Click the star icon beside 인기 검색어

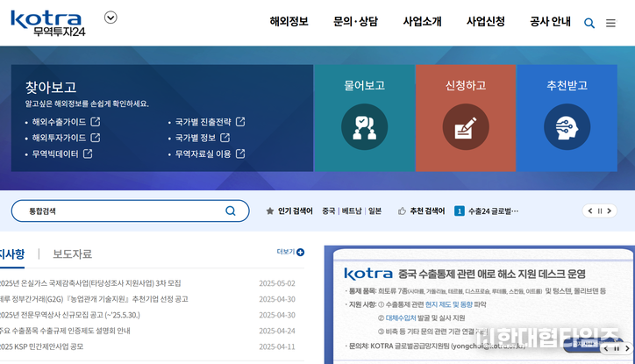coord(270,211)
